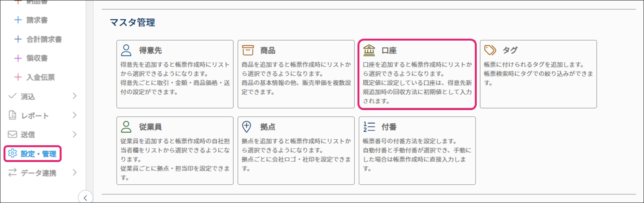Collapse the sidebar with the arrow button
This screenshot has width=644, height=203.
(x=85, y=197)
